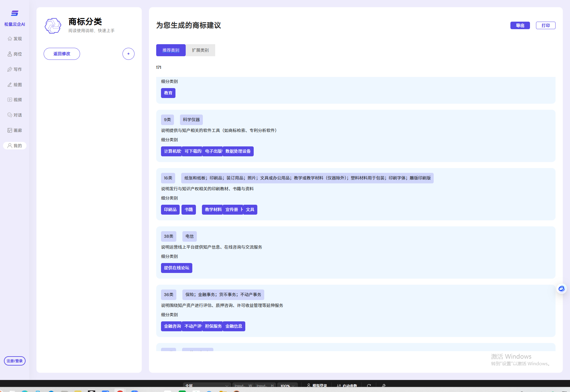Click the floating blue assistant icon
The width and height of the screenshot is (570, 392).
(x=561, y=289)
